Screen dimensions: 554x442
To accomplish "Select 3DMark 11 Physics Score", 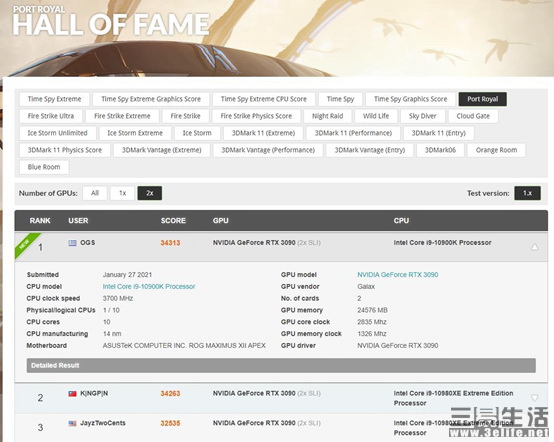I will pyautogui.click(x=65, y=150).
